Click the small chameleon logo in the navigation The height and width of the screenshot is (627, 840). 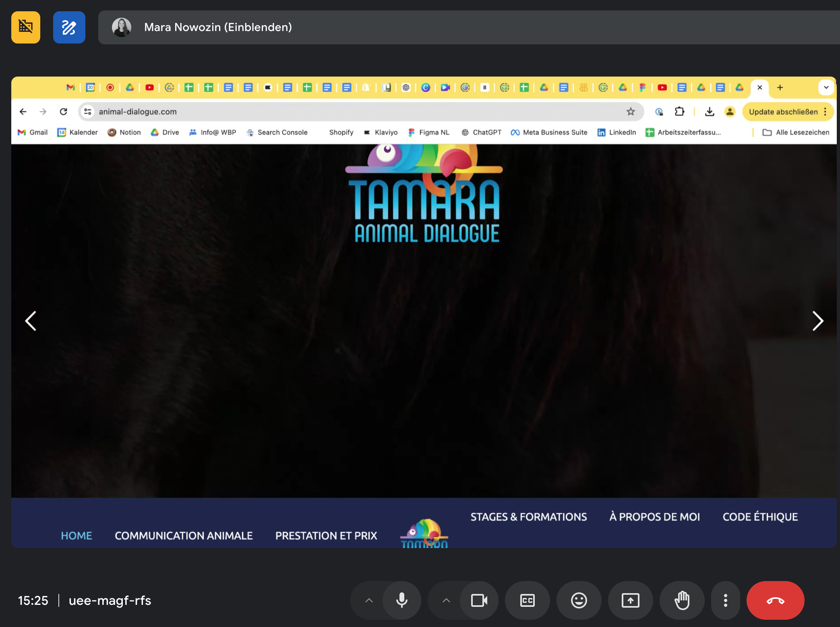pyautogui.click(x=424, y=533)
